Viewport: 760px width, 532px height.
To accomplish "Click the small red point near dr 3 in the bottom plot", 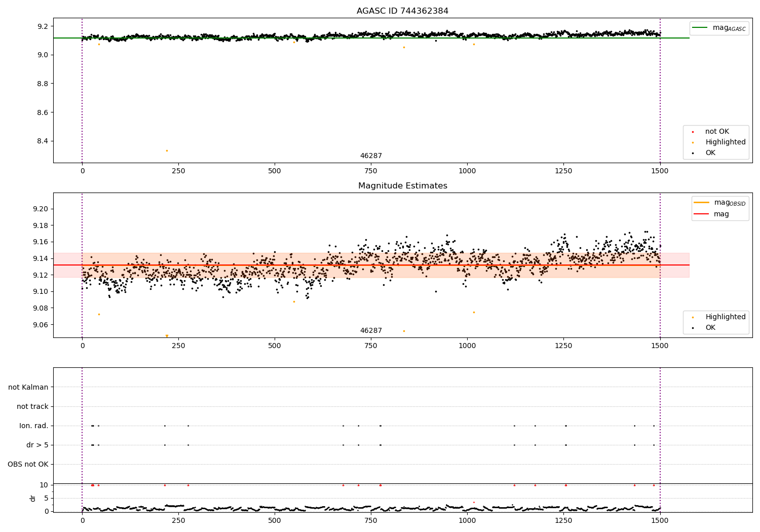I will click(474, 502).
